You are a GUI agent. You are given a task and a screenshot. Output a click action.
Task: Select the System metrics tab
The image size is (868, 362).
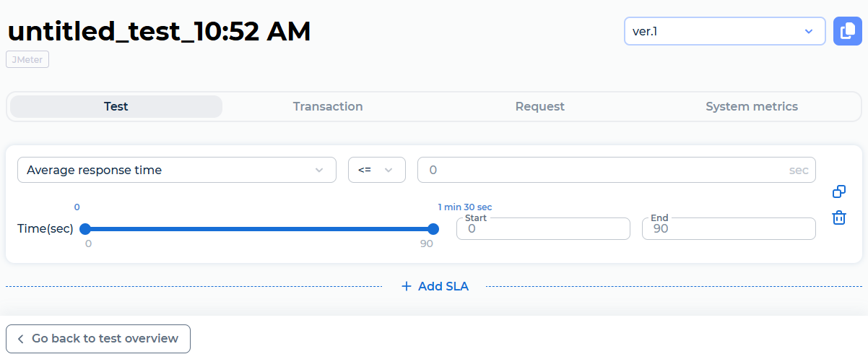pos(751,107)
